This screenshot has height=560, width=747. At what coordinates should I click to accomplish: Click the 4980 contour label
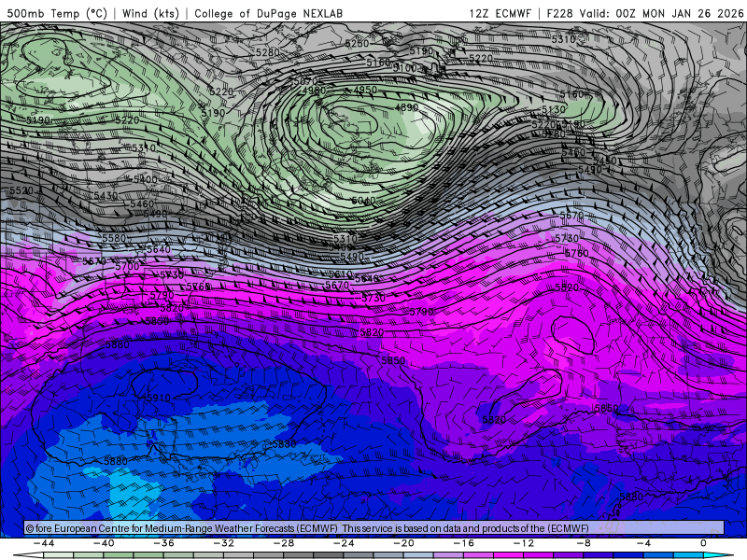(x=314, y=91)
